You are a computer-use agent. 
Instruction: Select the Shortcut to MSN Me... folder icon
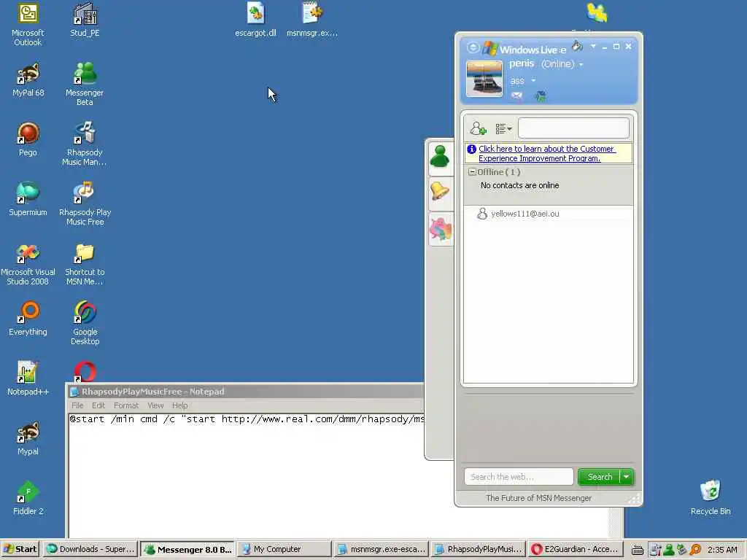(85, 264)
